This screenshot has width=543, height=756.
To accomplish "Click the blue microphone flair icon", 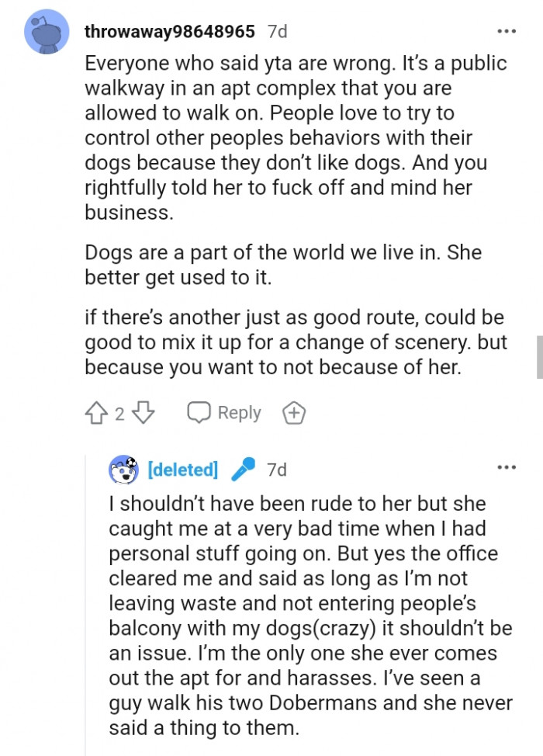I will 244,469.
